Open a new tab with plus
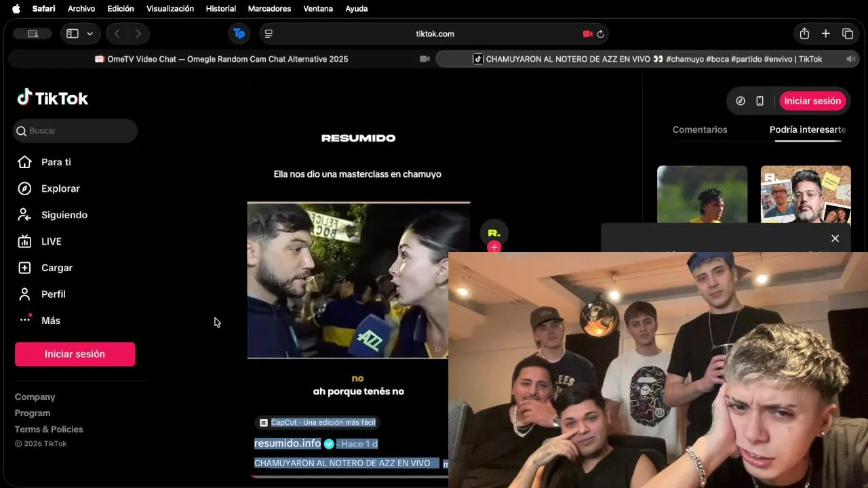This screenshot has width=868, height=488. [826, 34]
